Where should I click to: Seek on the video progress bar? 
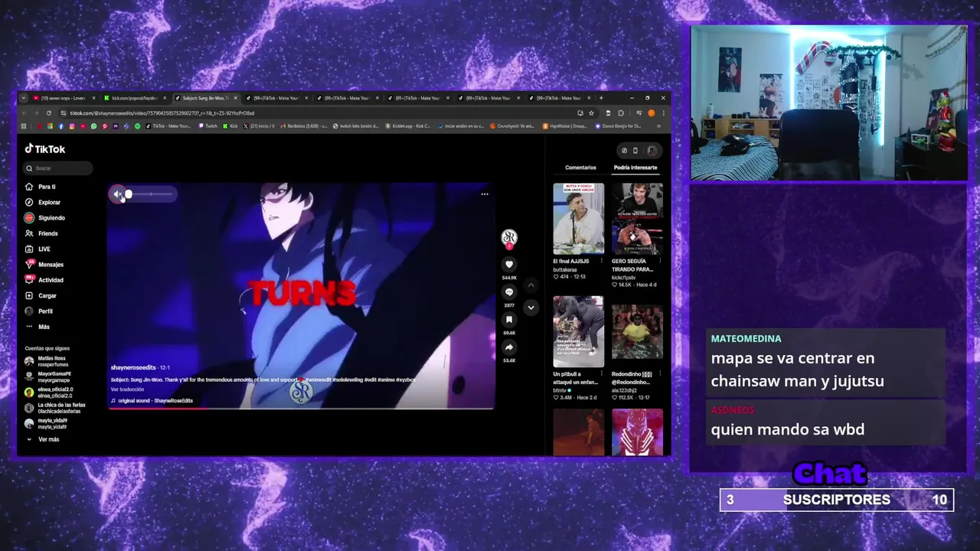(300, 408)
